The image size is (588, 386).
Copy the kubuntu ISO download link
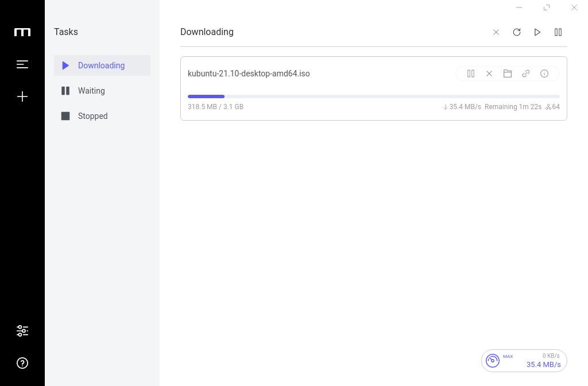point(526,74)
